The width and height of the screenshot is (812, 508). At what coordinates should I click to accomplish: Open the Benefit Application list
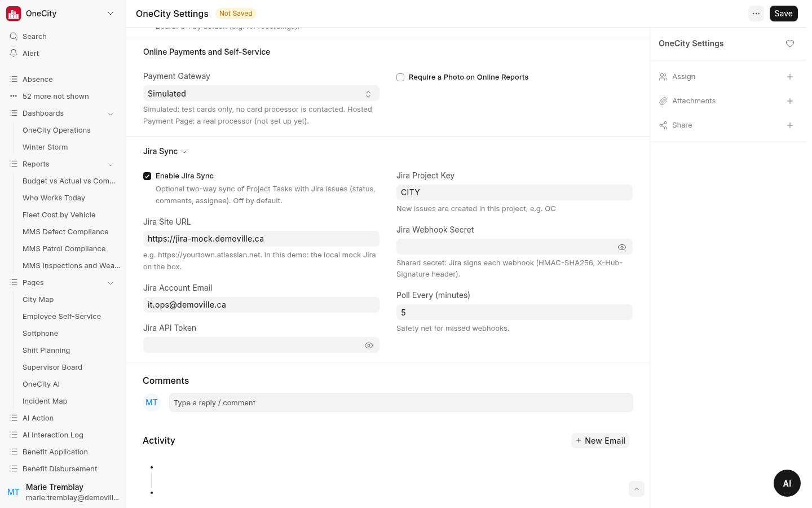pos(55,452)
